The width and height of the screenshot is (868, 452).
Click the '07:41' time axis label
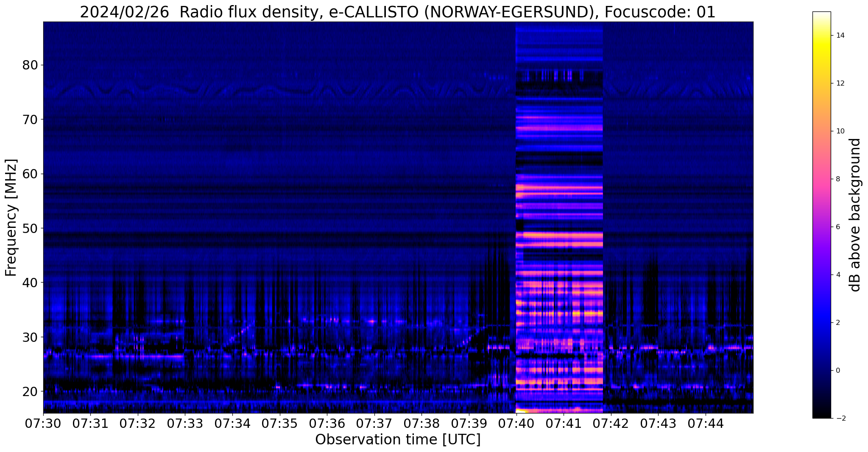click(x=564, y=424)
